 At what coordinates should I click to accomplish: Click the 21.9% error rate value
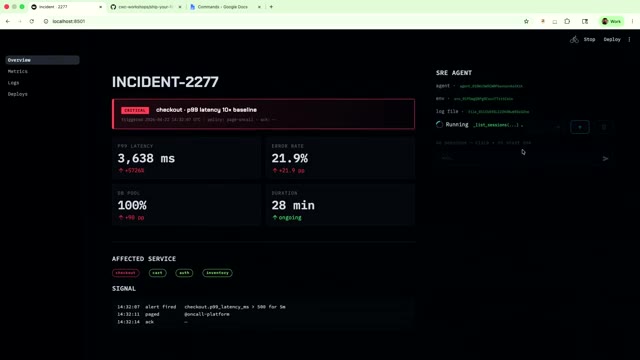[289, 158]
